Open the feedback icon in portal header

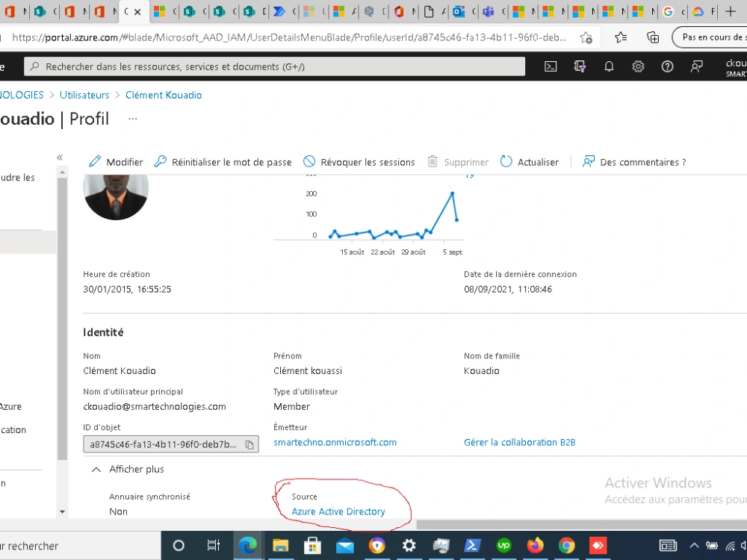[x=696, y=66]
